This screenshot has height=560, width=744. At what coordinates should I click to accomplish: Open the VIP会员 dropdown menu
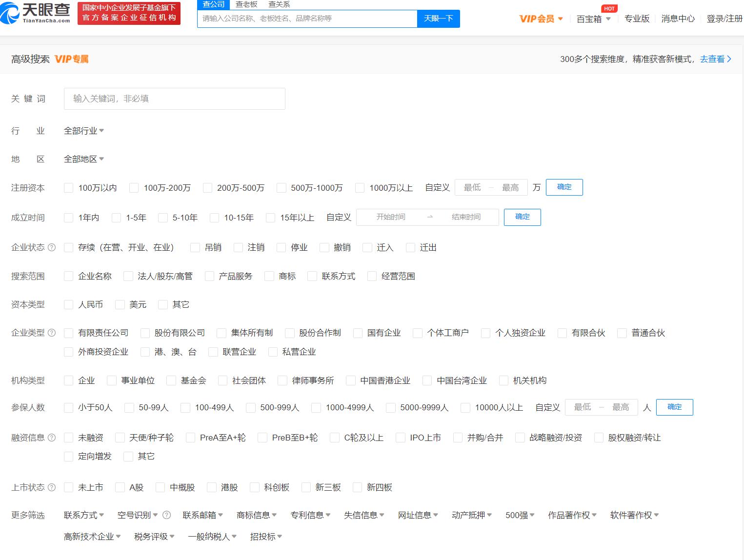[541, 19]
